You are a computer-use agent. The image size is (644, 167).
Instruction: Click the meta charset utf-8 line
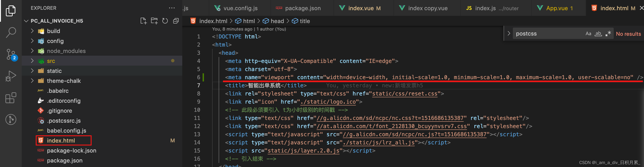point(261,69)
